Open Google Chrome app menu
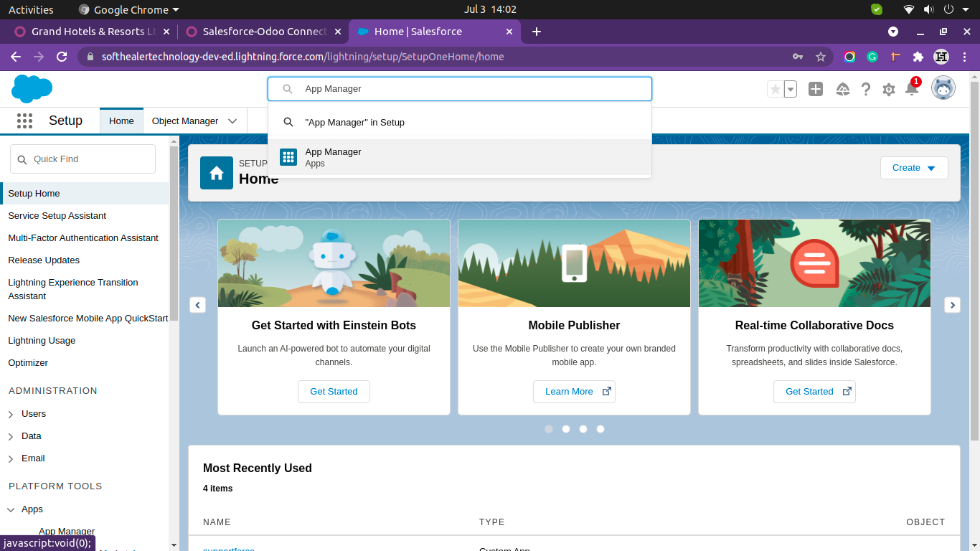 [129, 9]
